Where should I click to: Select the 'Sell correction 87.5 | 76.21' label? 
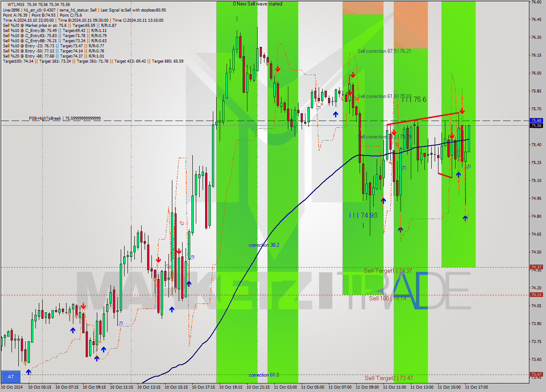point(384,51)
